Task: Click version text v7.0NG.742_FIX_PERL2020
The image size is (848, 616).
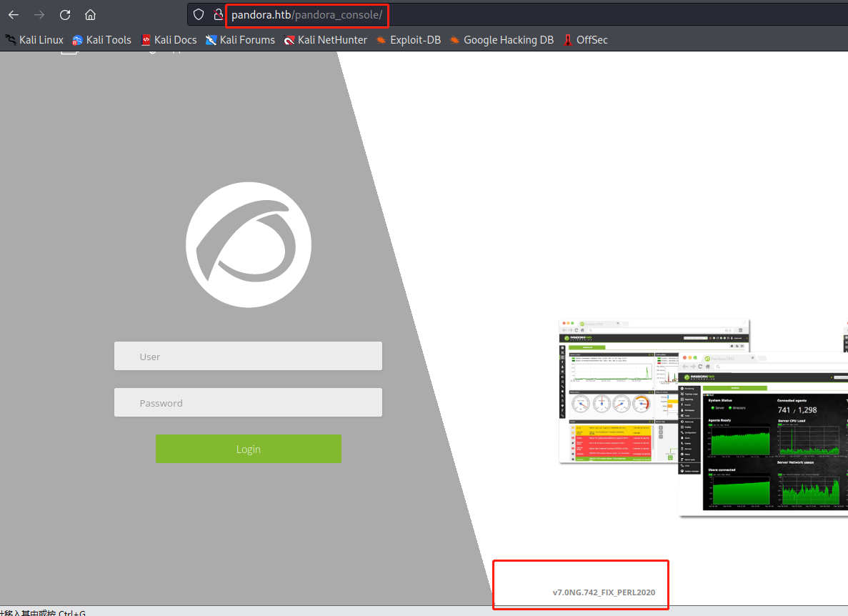Action: pos(604,592)
